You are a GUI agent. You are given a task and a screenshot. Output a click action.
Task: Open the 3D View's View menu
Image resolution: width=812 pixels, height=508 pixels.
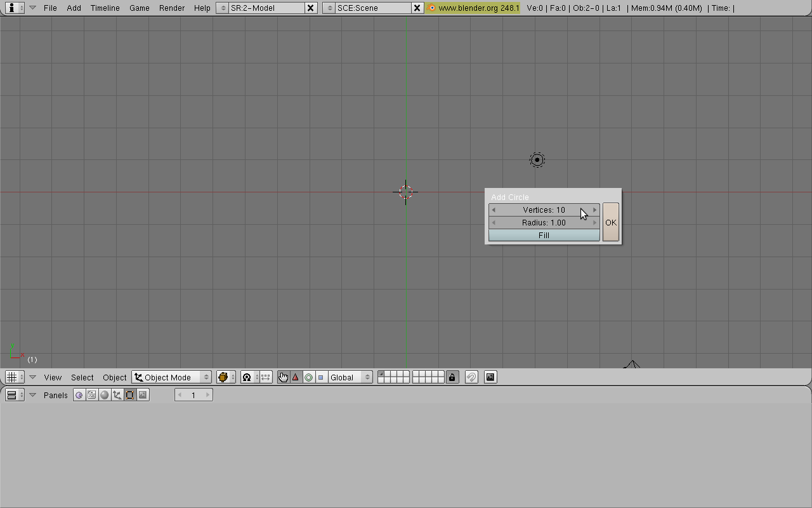point(53,377)
